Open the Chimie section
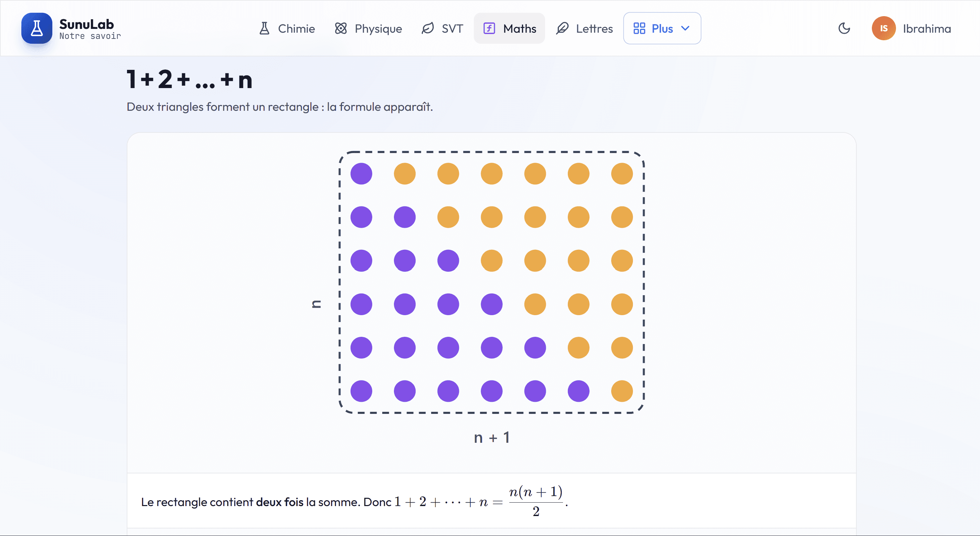 point(287,29)
